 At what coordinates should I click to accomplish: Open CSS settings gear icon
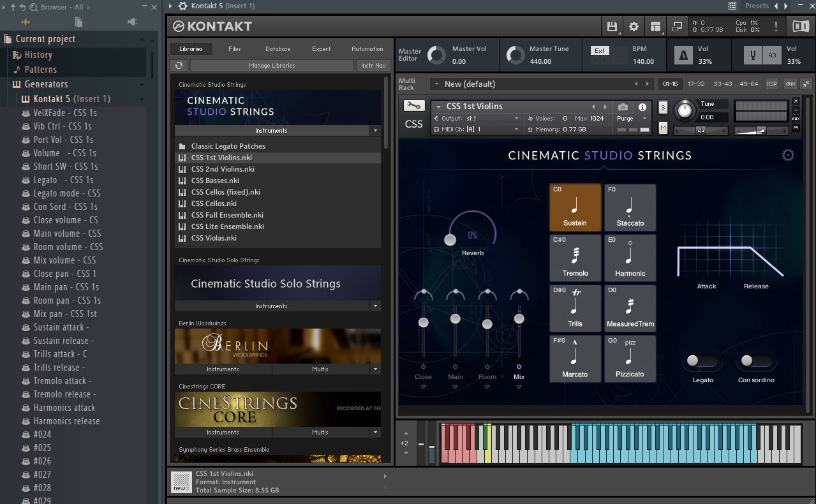point(788,155)
